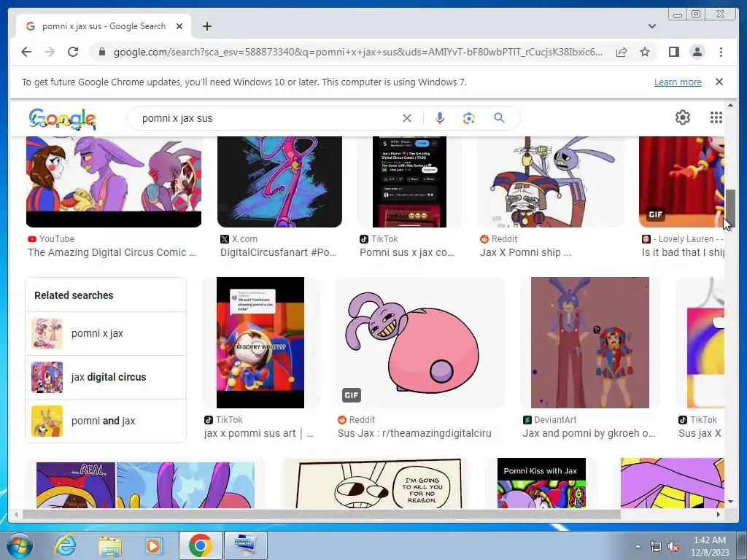Screen dimensions: 747x560
Task: Click 'Sus Jax : r/theamazingdigitalciru' title
Action: point(414,433)
